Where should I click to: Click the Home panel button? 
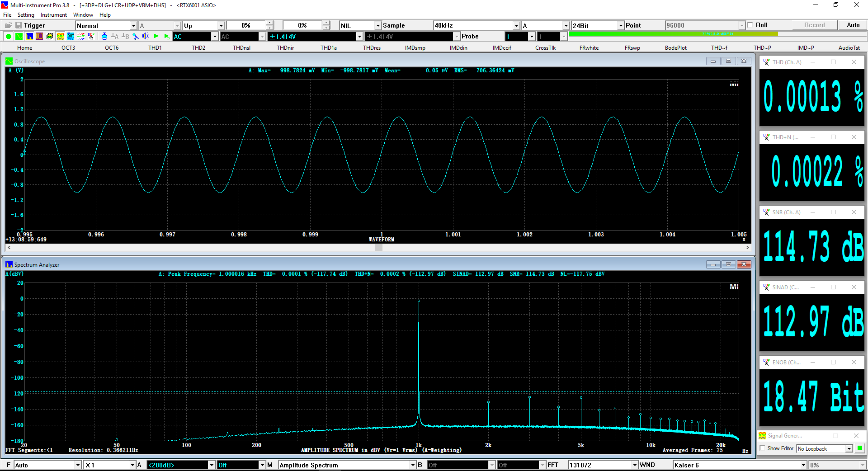24,47
